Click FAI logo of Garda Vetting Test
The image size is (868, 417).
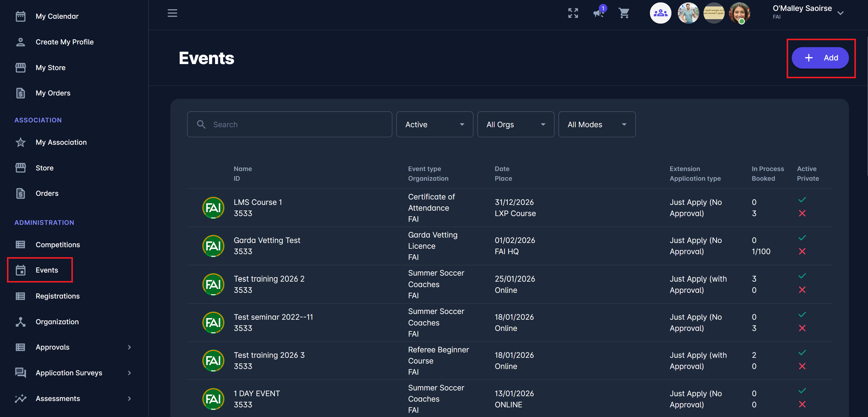tap(213, 246)
